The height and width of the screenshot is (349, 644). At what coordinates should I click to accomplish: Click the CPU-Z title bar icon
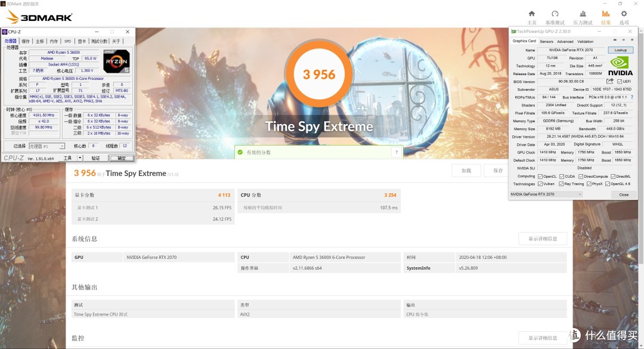(x=5, y=32)
